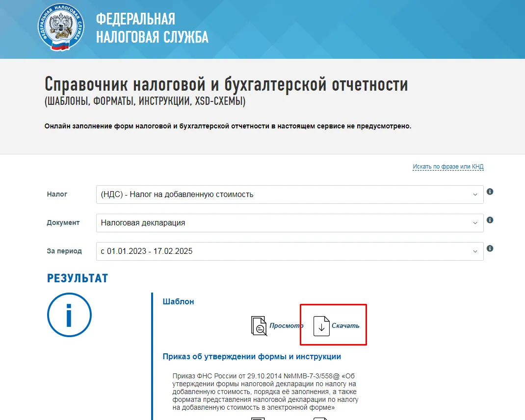Image resolution: width=525 pixels, height=420 pixels.
Task: Click the Скачать text link
Action: (345, 326)
